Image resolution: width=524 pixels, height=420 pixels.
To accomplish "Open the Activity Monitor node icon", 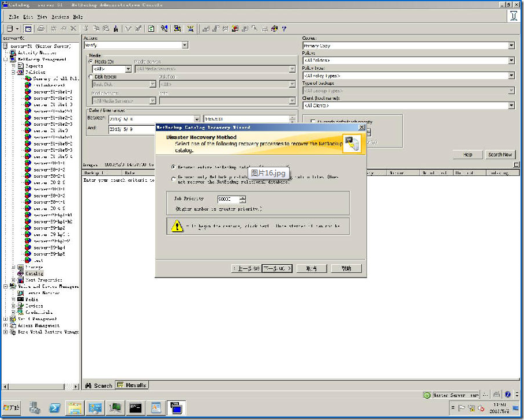I will [x=13, y=53].
